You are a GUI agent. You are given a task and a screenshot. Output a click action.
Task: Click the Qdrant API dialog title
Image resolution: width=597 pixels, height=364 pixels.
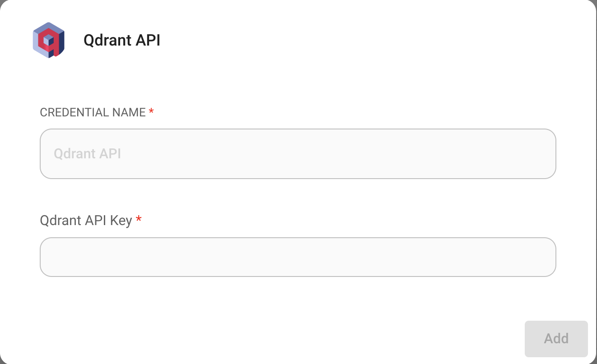(122, 40)
